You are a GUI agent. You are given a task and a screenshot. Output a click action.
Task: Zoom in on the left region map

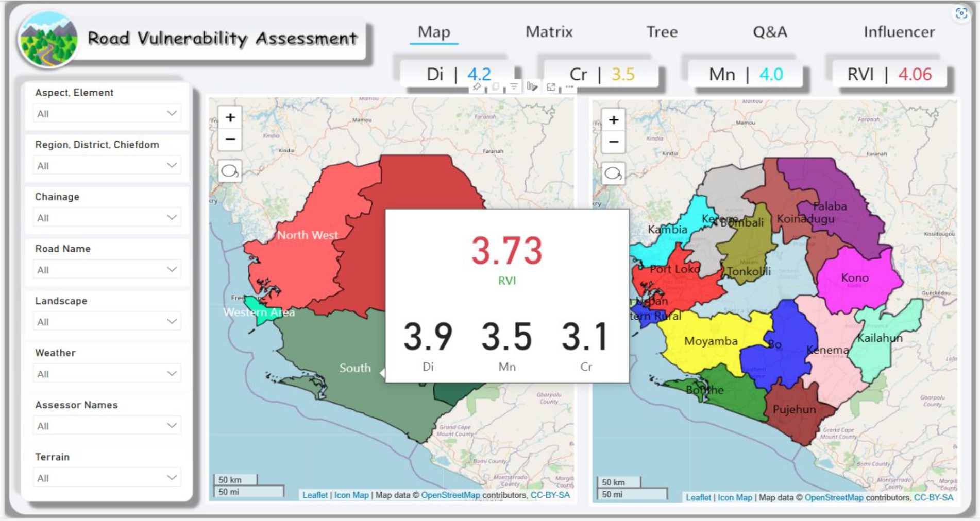pyautogui.click(x=230, y=118)
